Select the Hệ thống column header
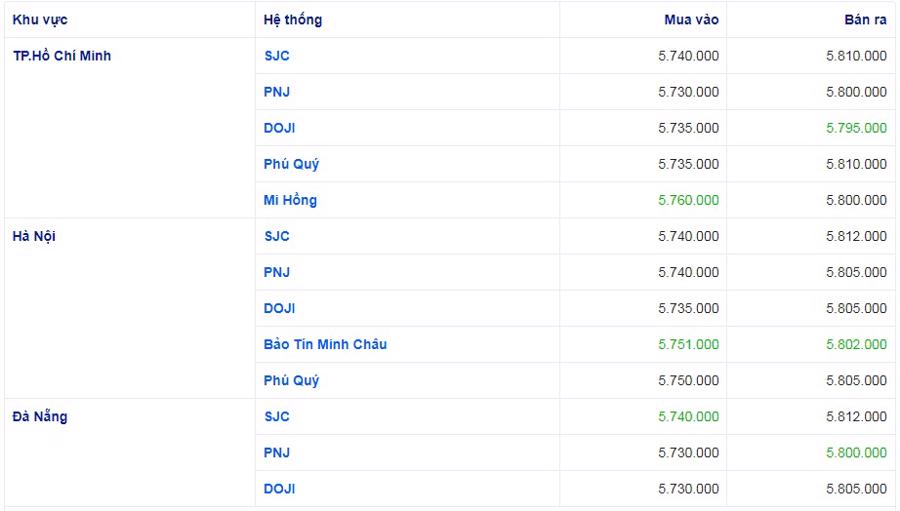Screen dimensions: 900x511 click(x=293, y=20)
